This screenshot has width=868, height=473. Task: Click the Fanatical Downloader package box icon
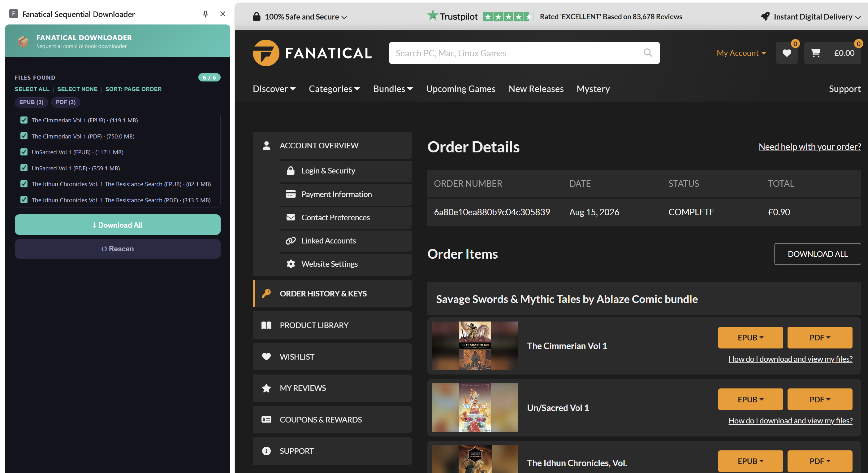tap(23, 42)
